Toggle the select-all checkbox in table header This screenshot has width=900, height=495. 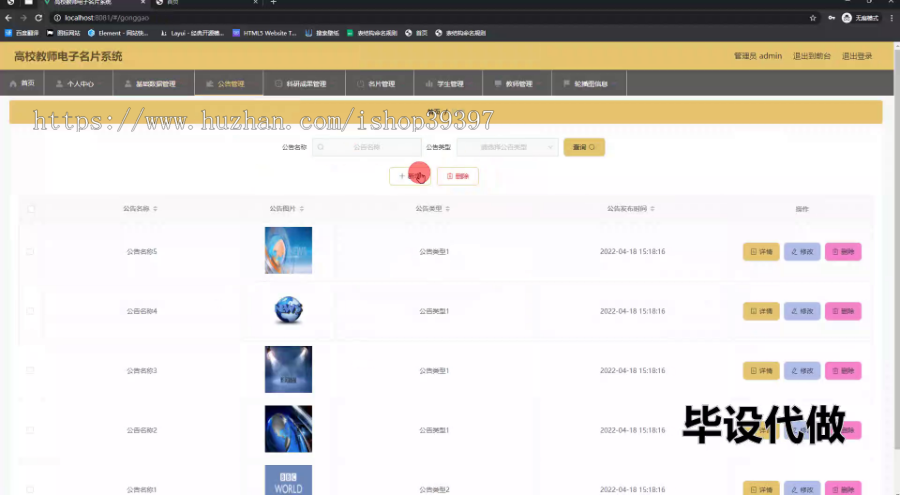[x=31, y=209]
